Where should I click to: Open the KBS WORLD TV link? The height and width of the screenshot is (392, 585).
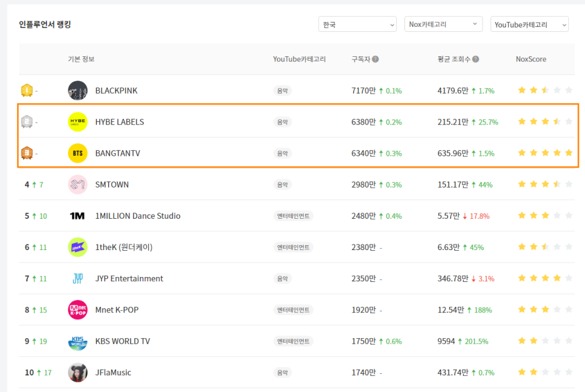tap(122, 341)
